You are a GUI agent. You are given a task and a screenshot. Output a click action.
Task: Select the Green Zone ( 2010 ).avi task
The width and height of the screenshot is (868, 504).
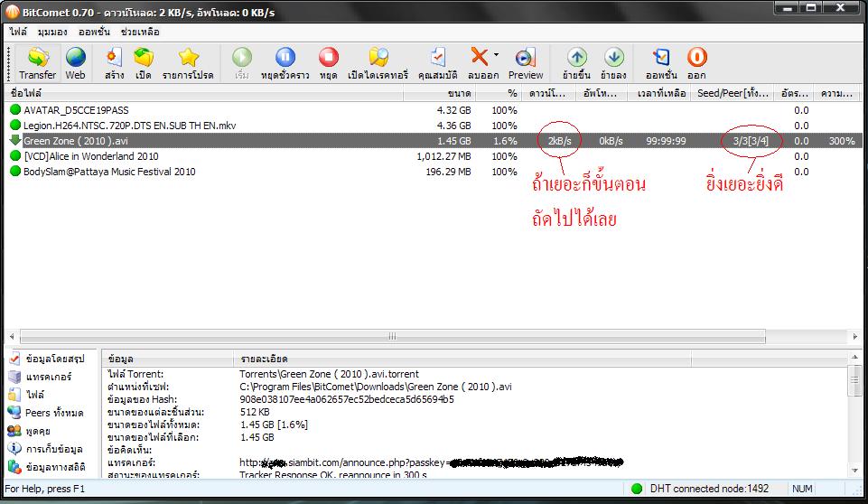point(433,141)
